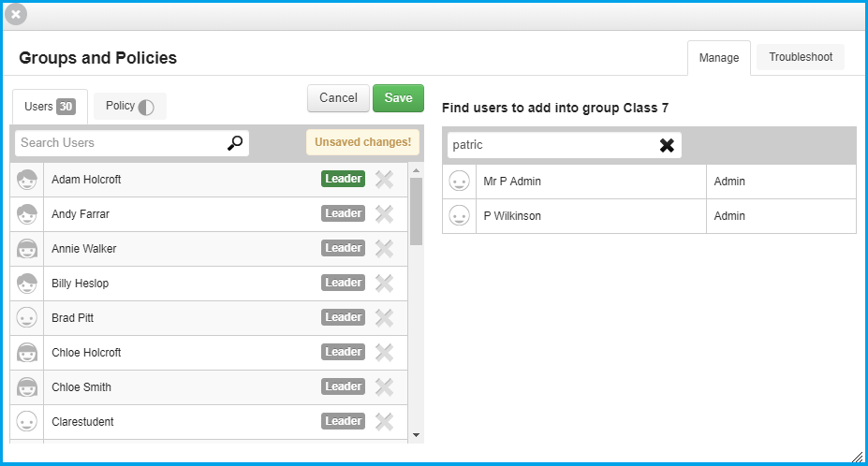Save the unsaved group changes
Screen dimensions: 868x466
(398, 98)
